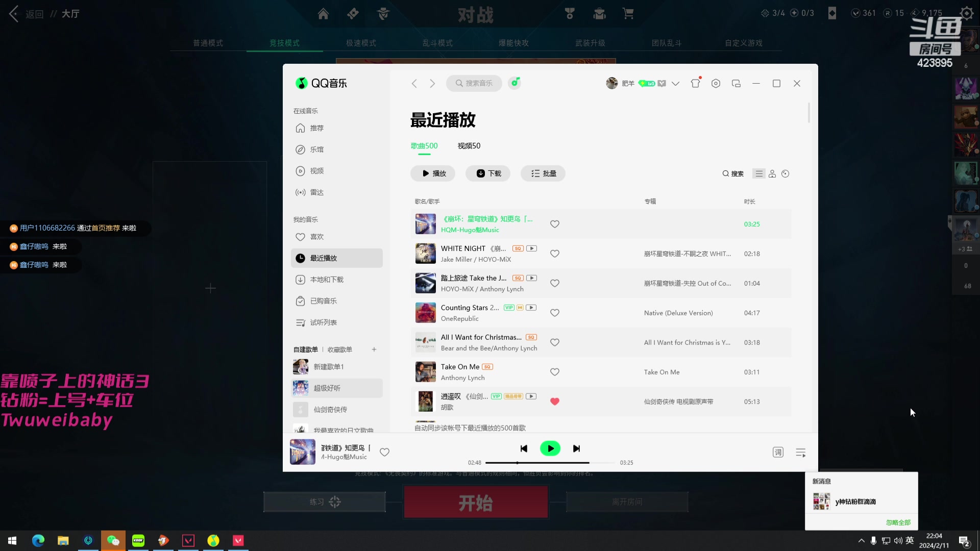980x551 pixels.
Task: Switch to list view layout icon
Action: point(759,173)
